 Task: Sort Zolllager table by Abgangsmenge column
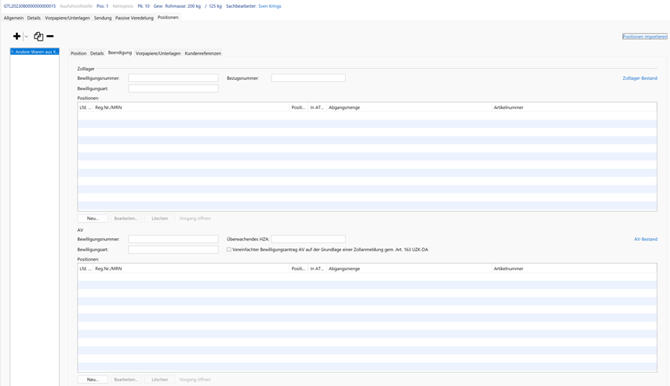click(x=409, y=108)
